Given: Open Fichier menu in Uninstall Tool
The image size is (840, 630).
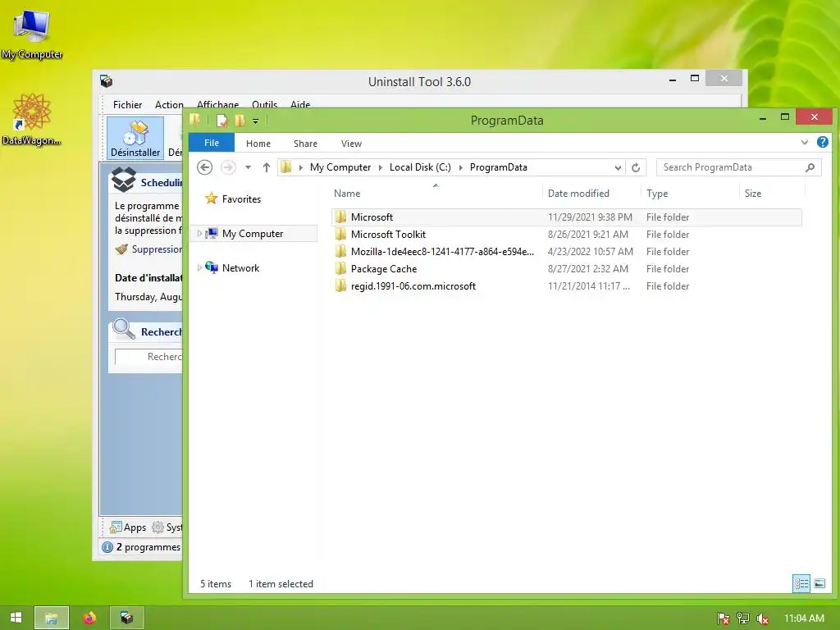Looking at the screenshot, I should tap(127, 105).
